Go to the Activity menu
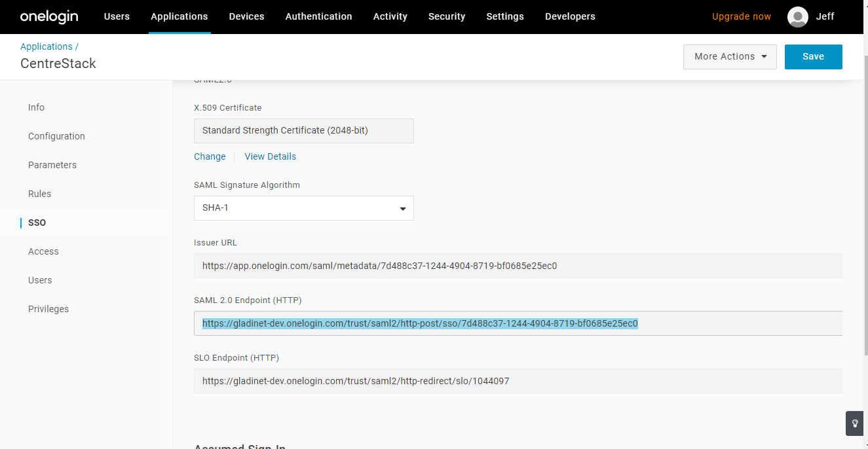Viewport: 868px width, 449px height. (390, 16)
